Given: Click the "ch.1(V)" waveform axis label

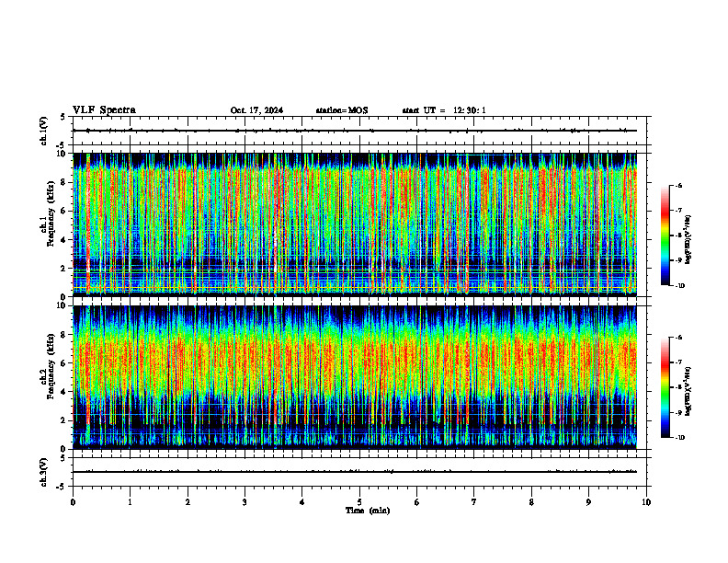Looking at the screenshot, I should (44, 131).
